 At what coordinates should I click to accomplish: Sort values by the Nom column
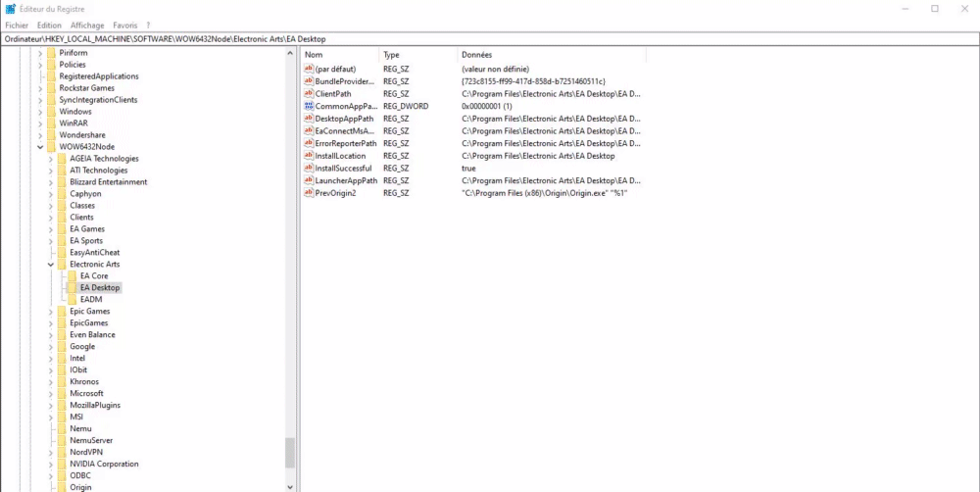[x=340, y=55]
